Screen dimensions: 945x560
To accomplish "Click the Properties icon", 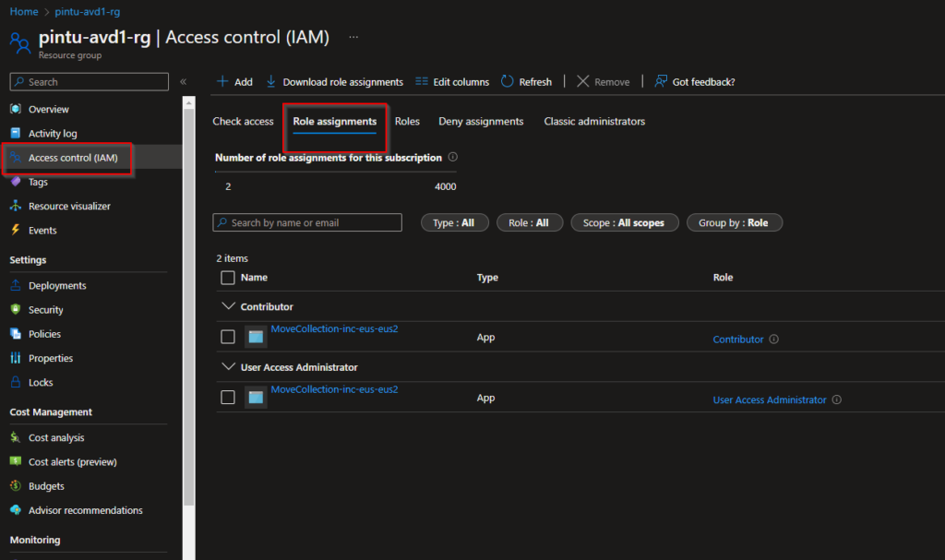I will pos(16,357).
